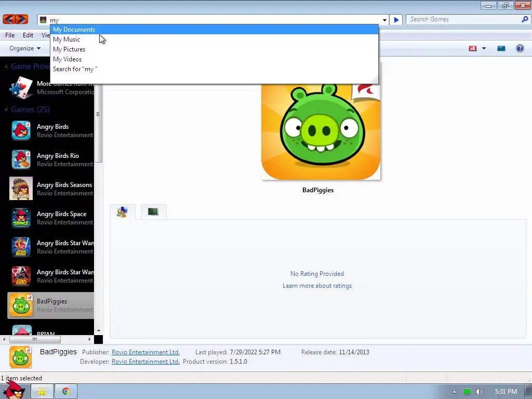Click the Product version 1.5.1.0 value
Screen dimensions: 532x399
point(238,362)
